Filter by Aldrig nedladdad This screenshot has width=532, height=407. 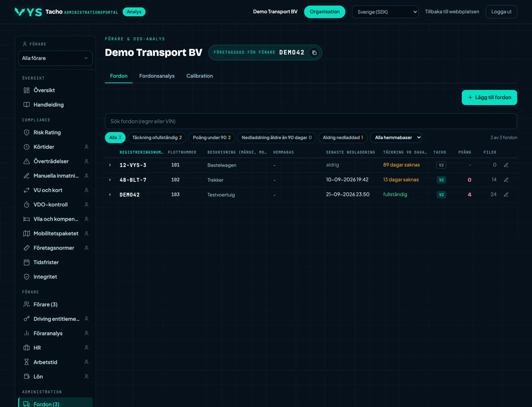[x=343, y=137]
